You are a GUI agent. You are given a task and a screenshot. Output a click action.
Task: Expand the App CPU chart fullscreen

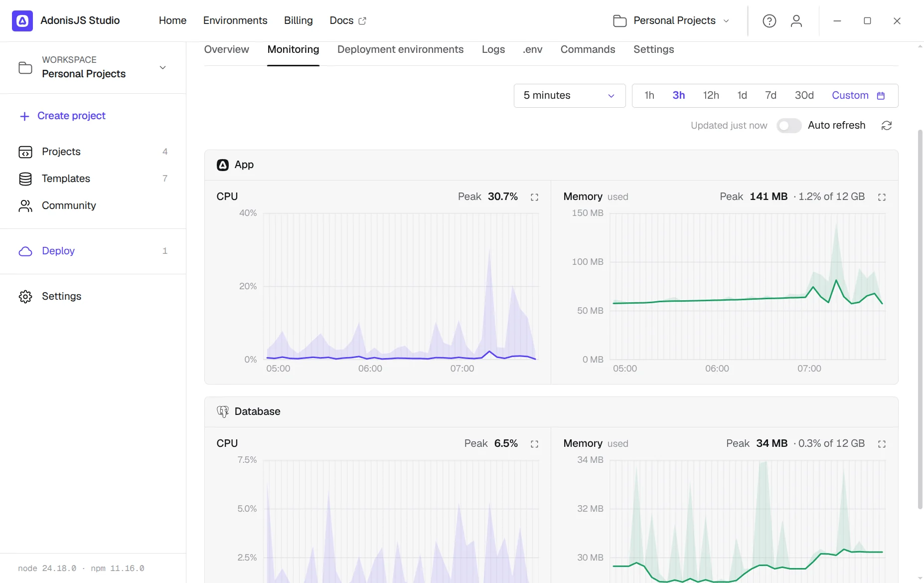pos(534,197)
